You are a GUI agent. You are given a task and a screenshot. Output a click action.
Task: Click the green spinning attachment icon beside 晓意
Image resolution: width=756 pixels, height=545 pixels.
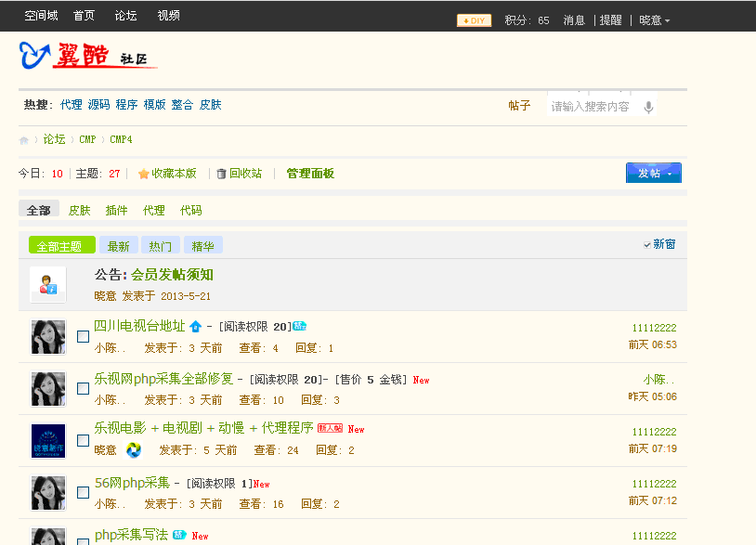coord(134,450)
